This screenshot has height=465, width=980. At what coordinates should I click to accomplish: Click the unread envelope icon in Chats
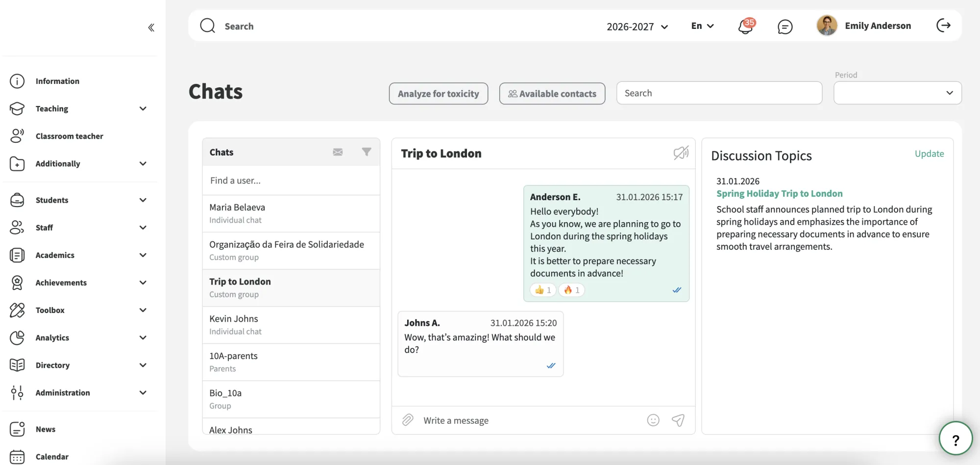tap(338, 152)
